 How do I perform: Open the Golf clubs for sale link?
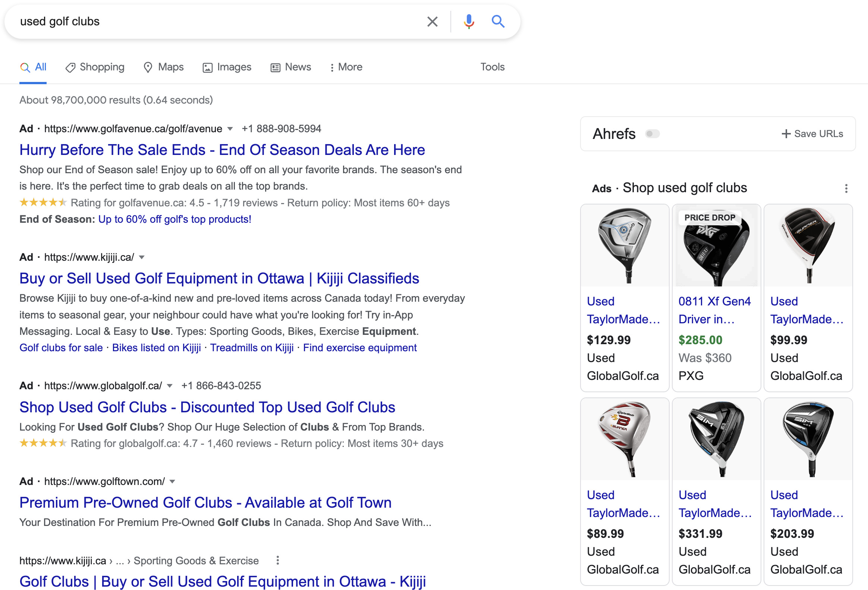coord(60,348)
